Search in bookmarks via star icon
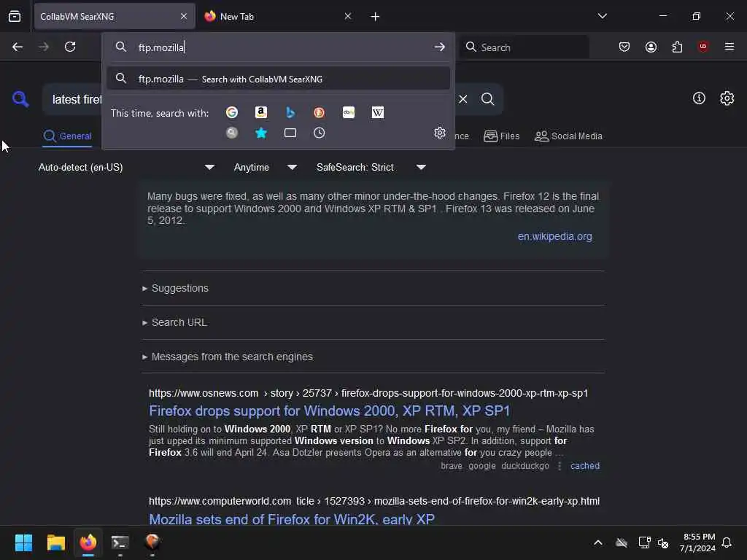Image resolution: width=747 pixels, height=560 pixels. click(261, 133)
